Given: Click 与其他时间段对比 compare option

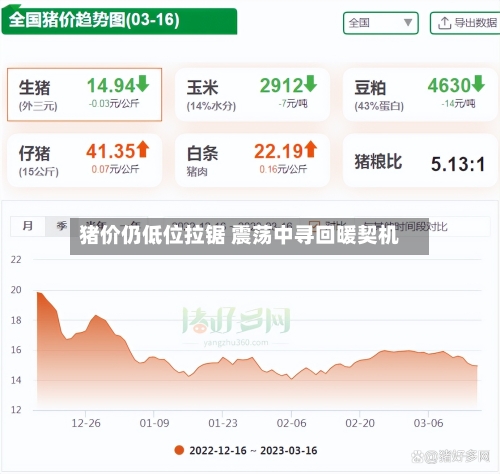Looking at the screenshot, I should (x=405, y=226).
